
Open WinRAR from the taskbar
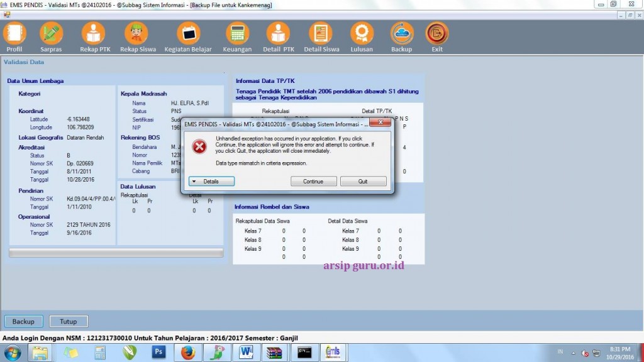tap(274, 353)
